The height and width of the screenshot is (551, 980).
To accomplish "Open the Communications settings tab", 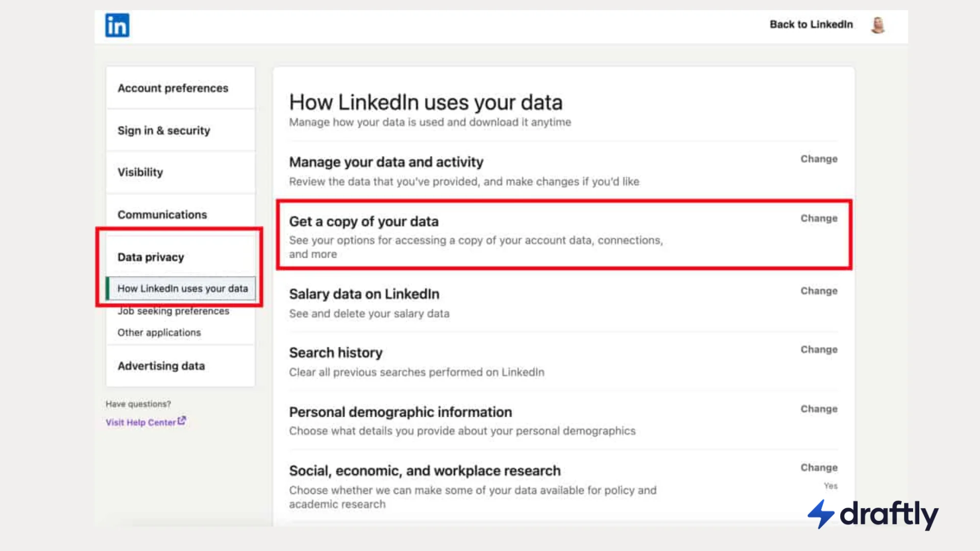I will point(162,214).
